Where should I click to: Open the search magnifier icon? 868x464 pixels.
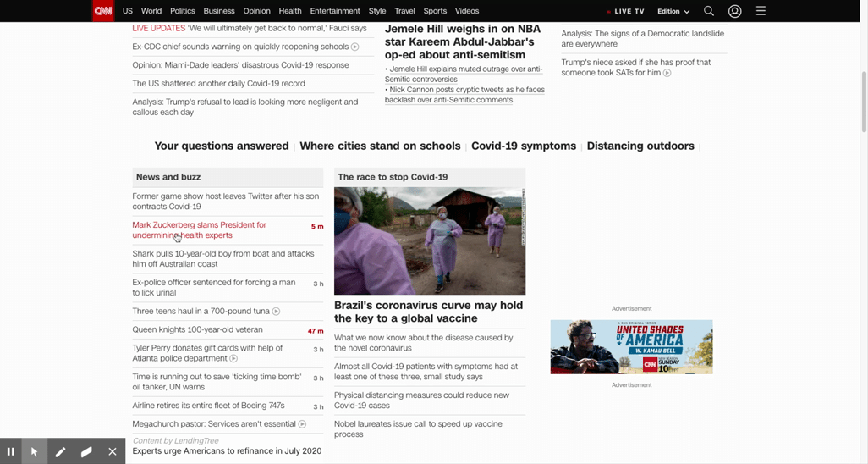(709, 10)
